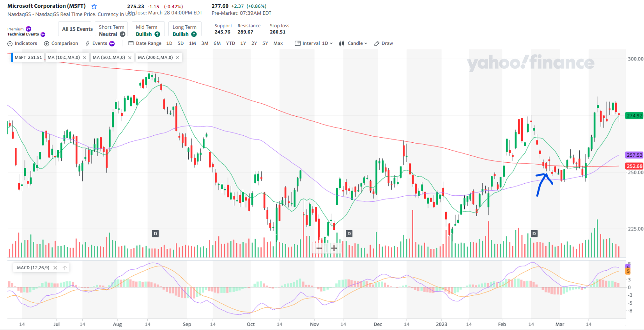The width and height of the screenshot is (644, 330).
Task: Select the 2Y date range
Action: click(254, 43)
